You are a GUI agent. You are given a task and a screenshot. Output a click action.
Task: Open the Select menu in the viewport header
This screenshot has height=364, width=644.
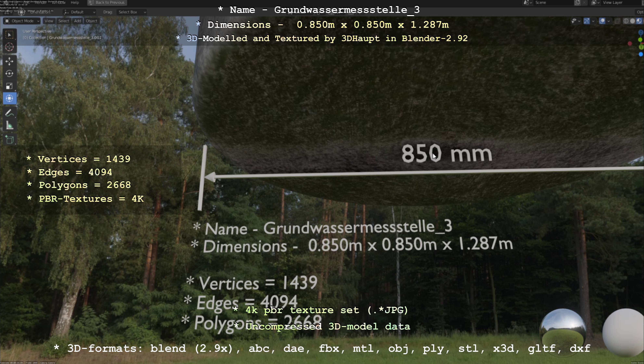coord(64,21)
